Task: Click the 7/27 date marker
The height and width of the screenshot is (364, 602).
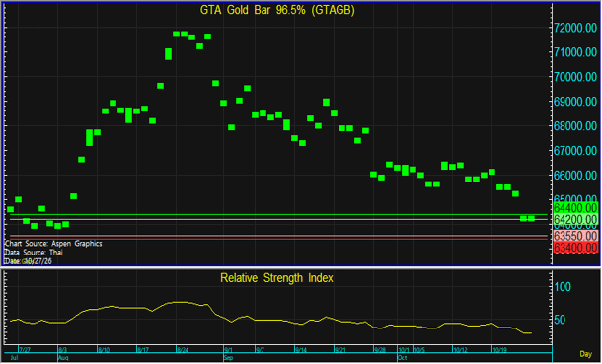Action: (x=25, y=350)
